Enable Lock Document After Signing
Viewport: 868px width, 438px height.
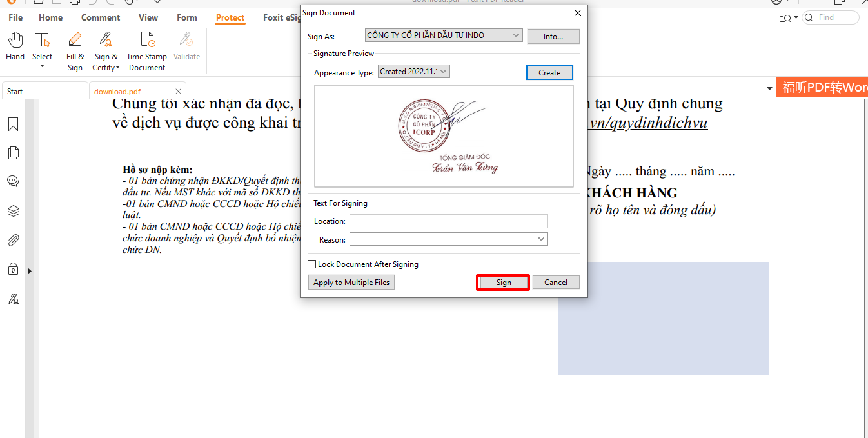312,264
